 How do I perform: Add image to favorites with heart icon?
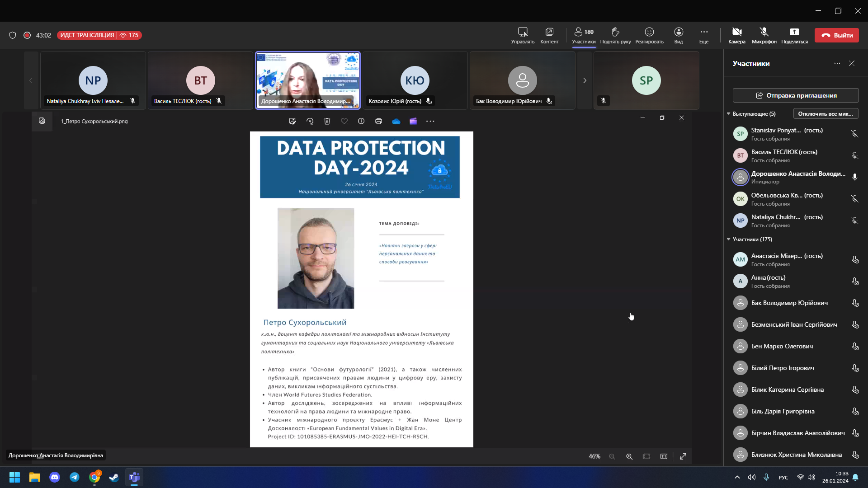(344, 121)
